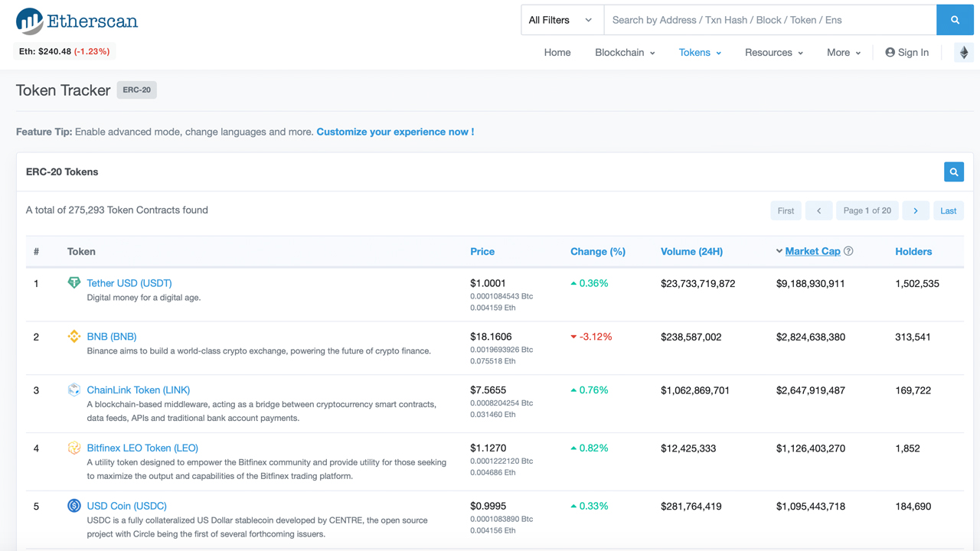980x551 pixels.
Task: Click Sign In
Action: (x=907, y=53)
